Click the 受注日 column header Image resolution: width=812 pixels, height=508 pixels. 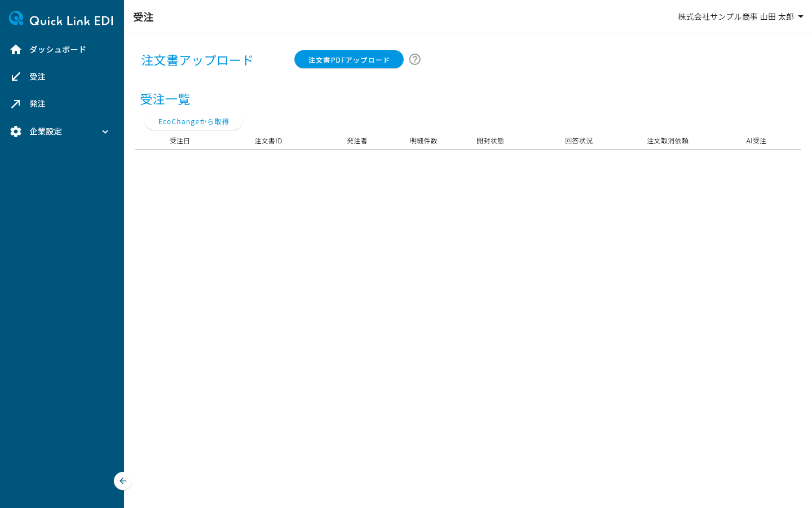click(x=180, y=141)
